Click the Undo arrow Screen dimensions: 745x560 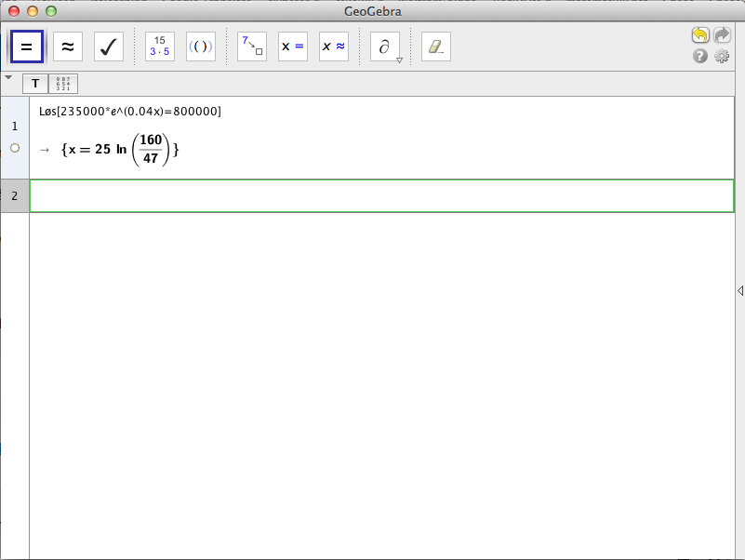pyautogui.click(x=700, y=34)
